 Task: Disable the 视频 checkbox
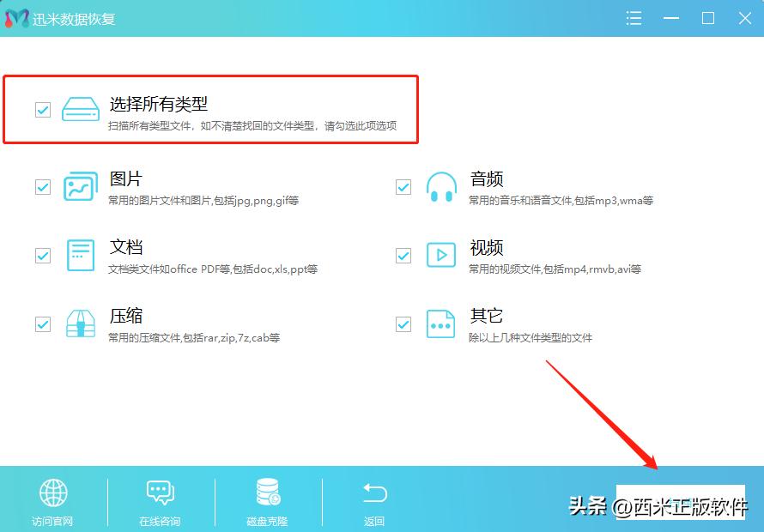[403, 255]
